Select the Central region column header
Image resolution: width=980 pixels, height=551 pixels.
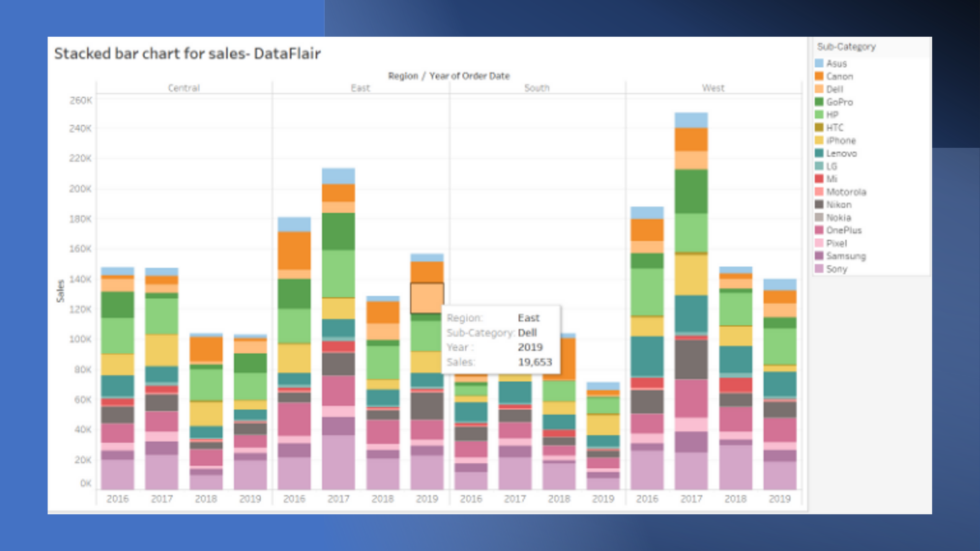[184, 88]
